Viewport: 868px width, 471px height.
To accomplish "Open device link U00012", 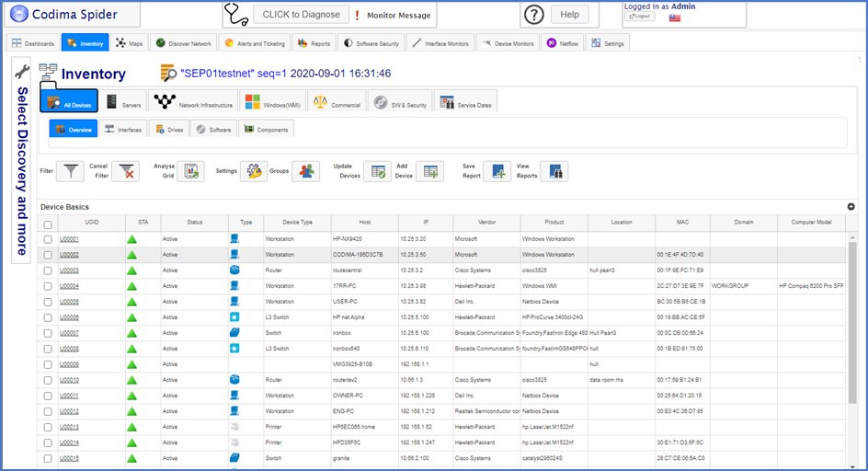I will click(x=69, y=411).
